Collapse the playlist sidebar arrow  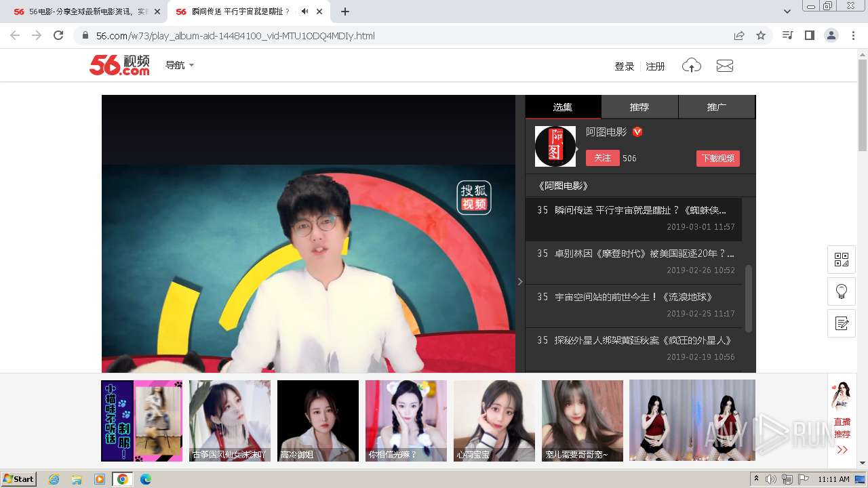tap(520, 281)
